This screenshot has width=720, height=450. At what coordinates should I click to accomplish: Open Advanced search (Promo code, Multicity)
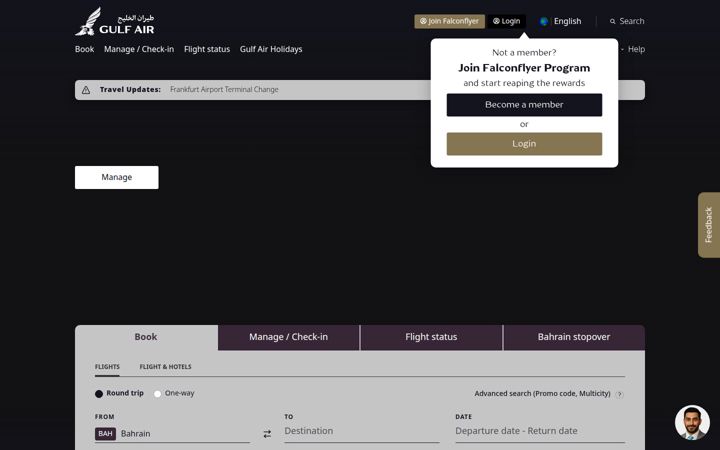click(x=542, y=394)
